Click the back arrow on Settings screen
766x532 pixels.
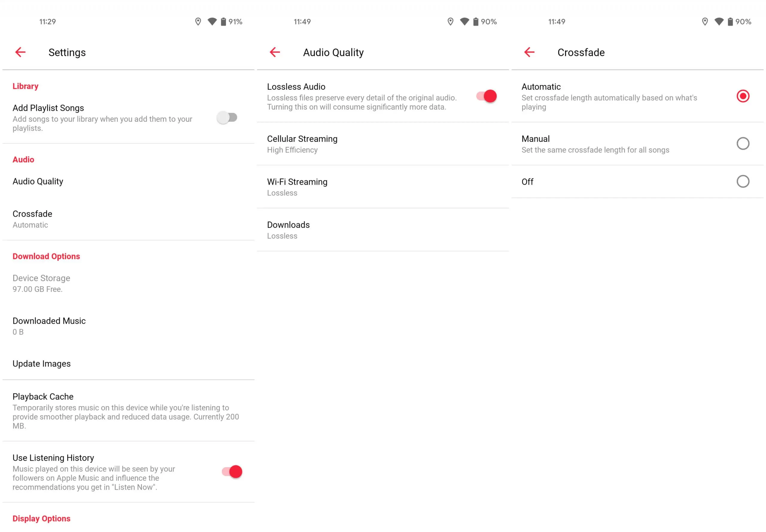point(21,52)
